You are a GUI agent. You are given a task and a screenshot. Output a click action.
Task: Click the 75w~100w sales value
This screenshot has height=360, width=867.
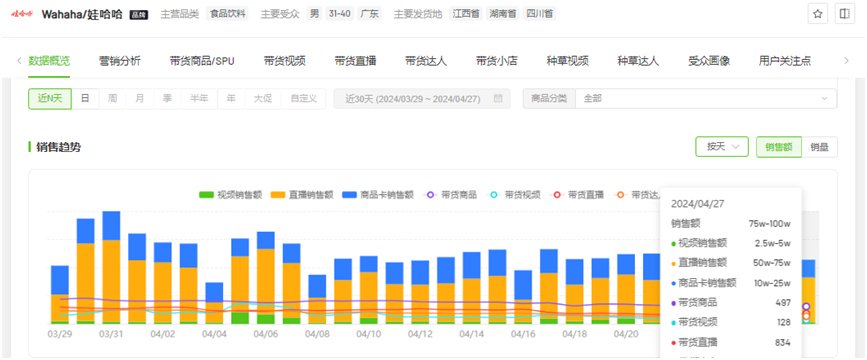[769, 223]
